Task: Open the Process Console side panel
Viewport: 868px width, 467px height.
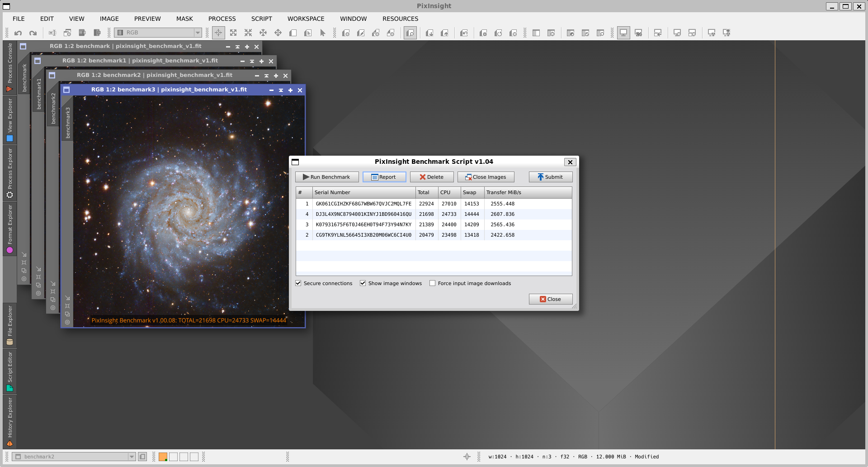Action: tap(9, 67)
